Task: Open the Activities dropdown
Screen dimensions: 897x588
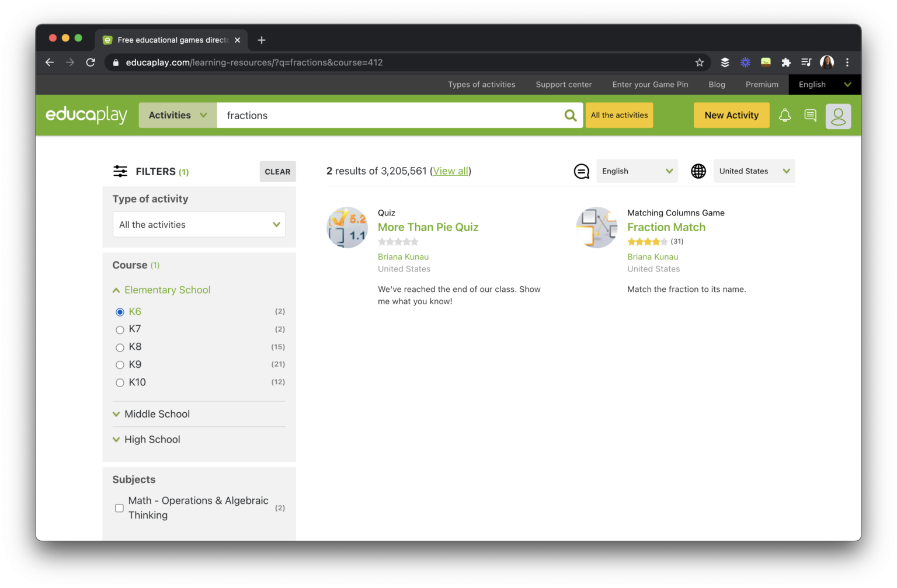Action: [177, 115]
